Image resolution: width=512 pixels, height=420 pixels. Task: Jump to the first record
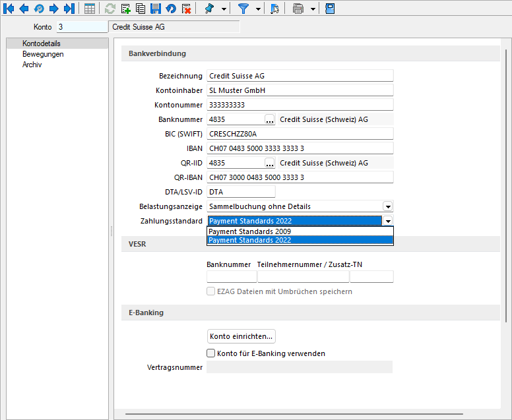coord(9,9)
